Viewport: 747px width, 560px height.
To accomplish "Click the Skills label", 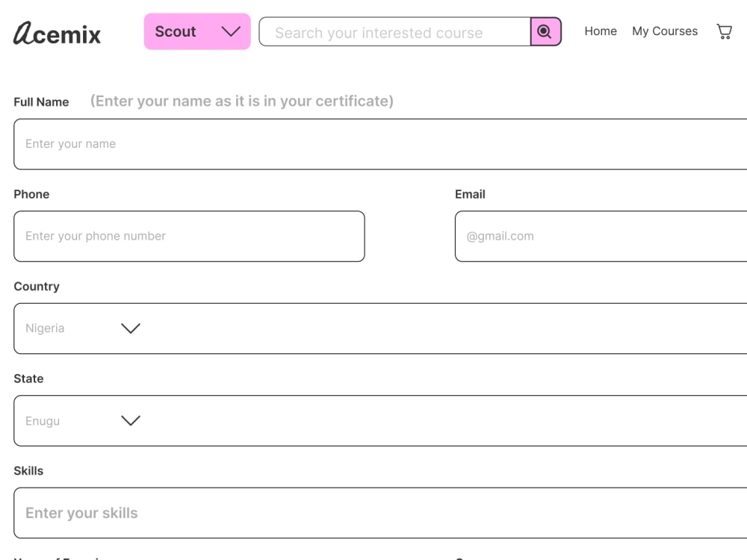I will [x=28, y=471].
